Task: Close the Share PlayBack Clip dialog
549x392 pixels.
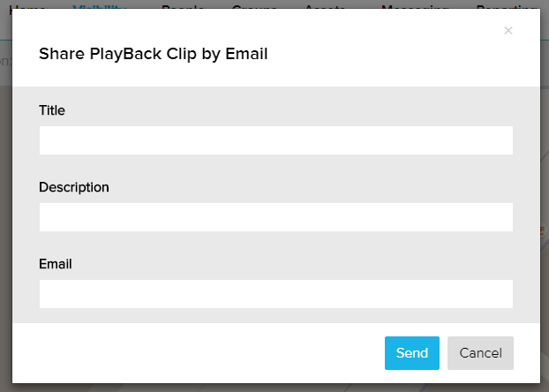Action: (508, 31)
